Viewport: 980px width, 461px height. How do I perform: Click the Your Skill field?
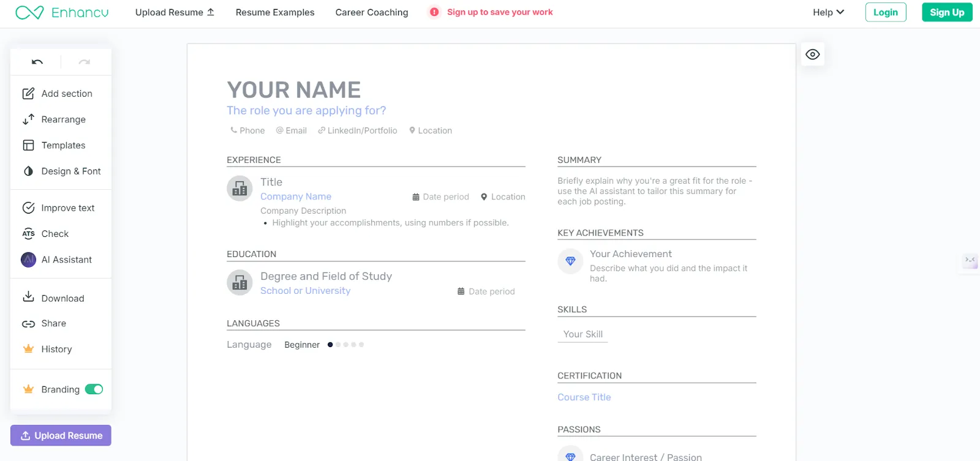(583, 334)
